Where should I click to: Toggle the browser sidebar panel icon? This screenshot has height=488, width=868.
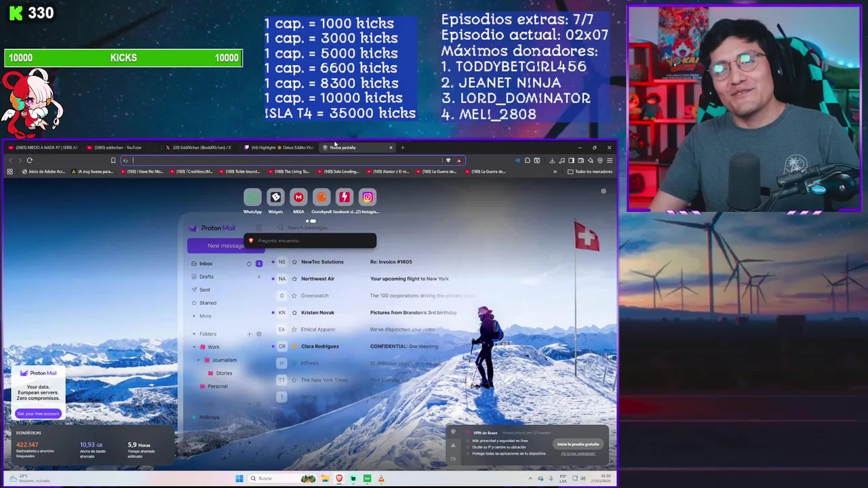click(x=571, y=161)
